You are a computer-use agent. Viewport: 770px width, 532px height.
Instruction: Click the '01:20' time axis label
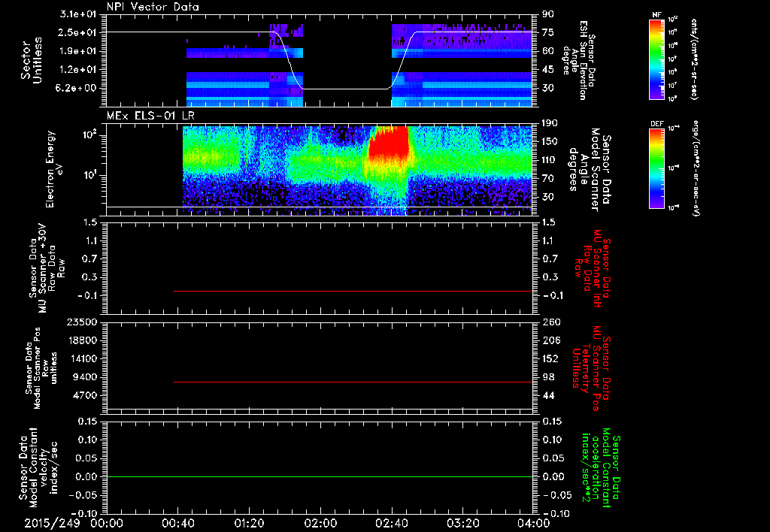point(249,523)
